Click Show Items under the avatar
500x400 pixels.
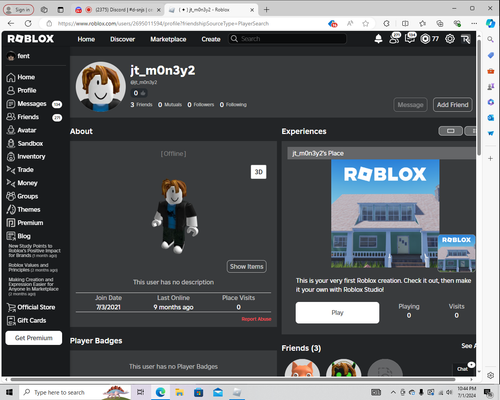pyautogui.click(x=247, y=267)
